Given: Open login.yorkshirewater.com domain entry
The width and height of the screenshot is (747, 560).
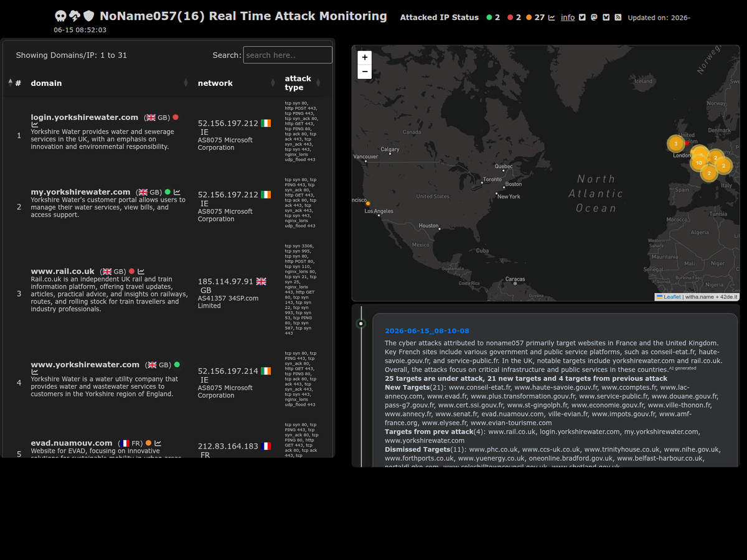Looking at the screenshot, I should click(x=85, y=117).
